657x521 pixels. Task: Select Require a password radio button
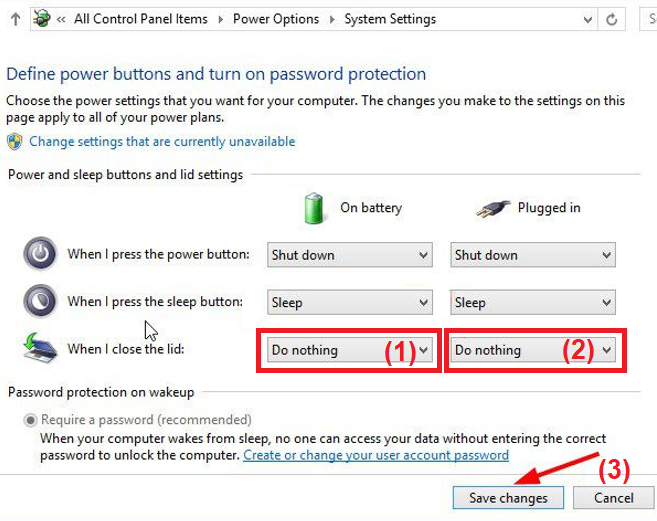tap(30, 420)
